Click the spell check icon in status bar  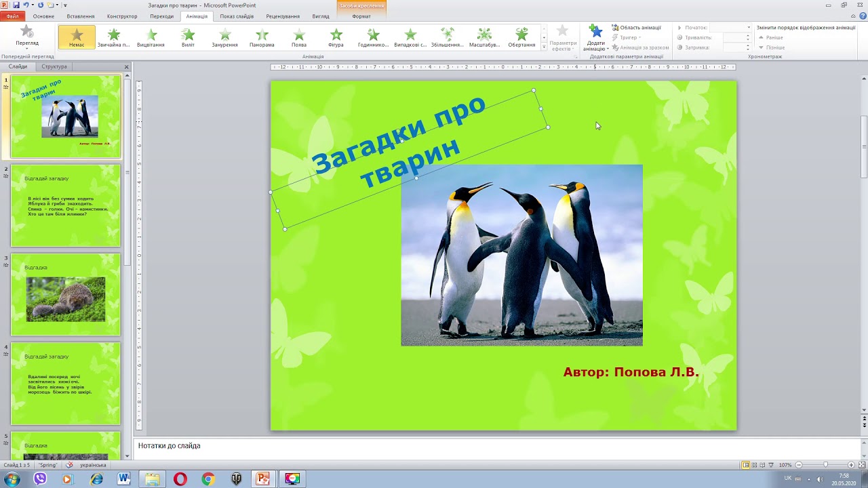pyautogui.click(x=69, y=465)
